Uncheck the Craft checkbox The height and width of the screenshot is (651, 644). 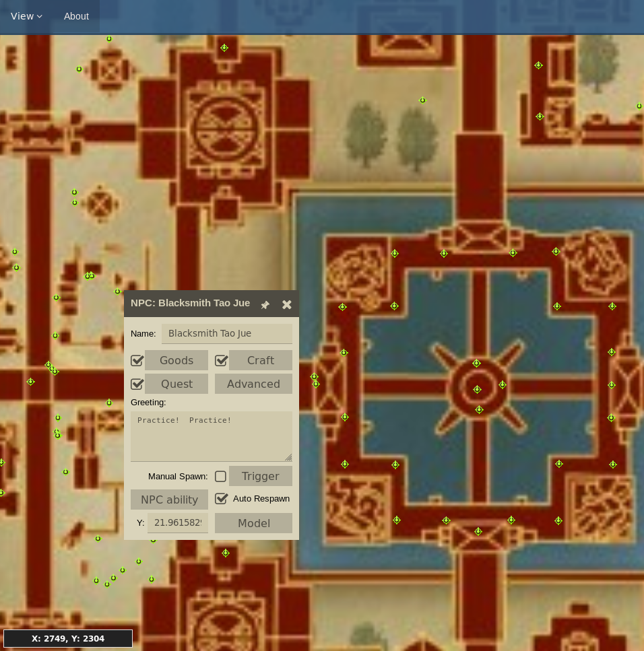pos(221,360)
